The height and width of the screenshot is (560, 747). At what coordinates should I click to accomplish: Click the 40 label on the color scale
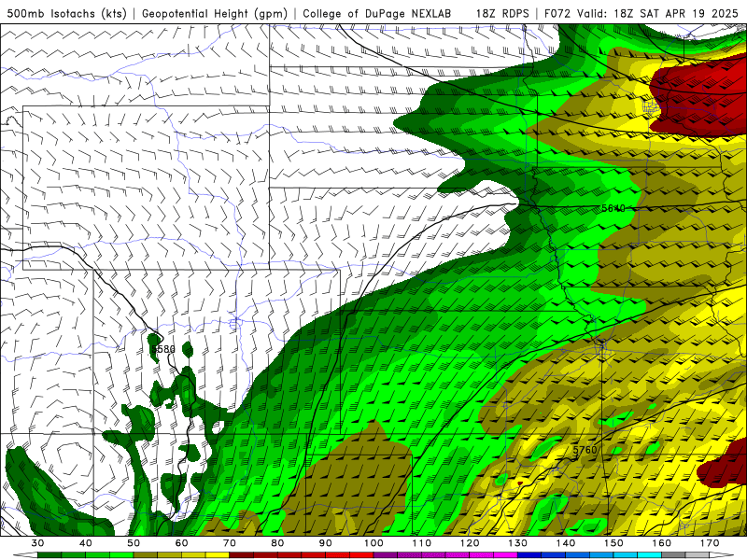[x=86, y=543]
